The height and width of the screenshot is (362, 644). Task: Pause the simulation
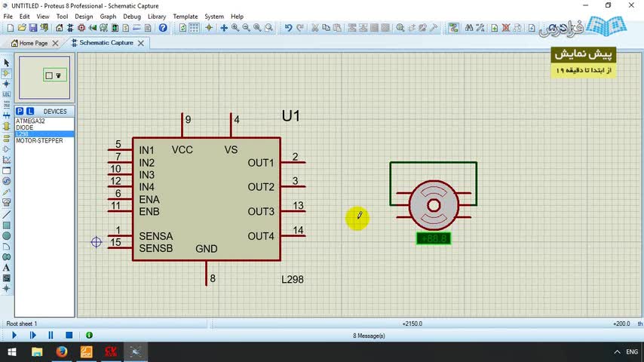(51, 336)
